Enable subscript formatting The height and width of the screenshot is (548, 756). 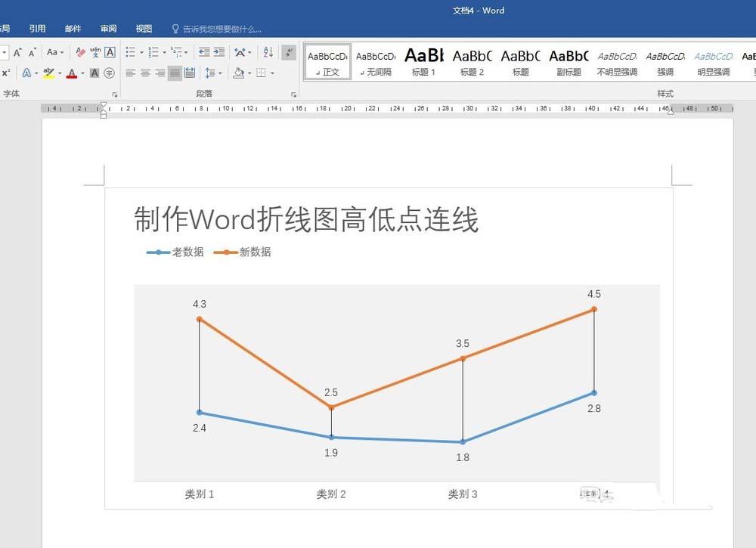[5, 73]
